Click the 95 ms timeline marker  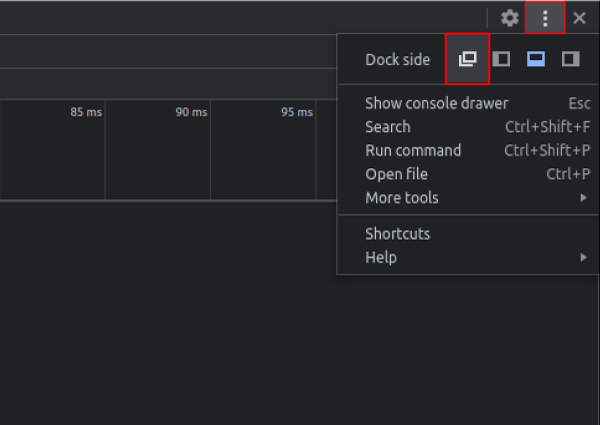coord(297,112)
